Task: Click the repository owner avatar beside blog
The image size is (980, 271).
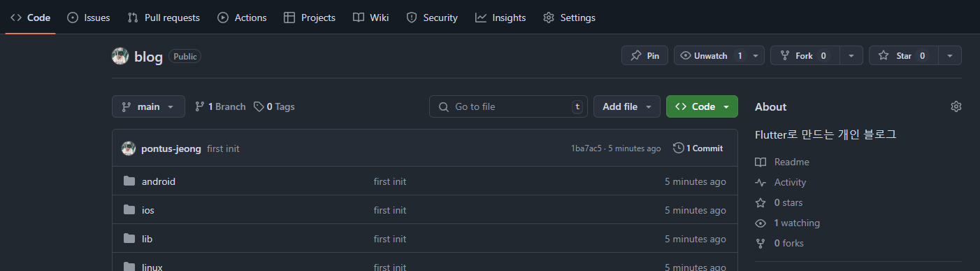Action: click(x=120, y=56)
